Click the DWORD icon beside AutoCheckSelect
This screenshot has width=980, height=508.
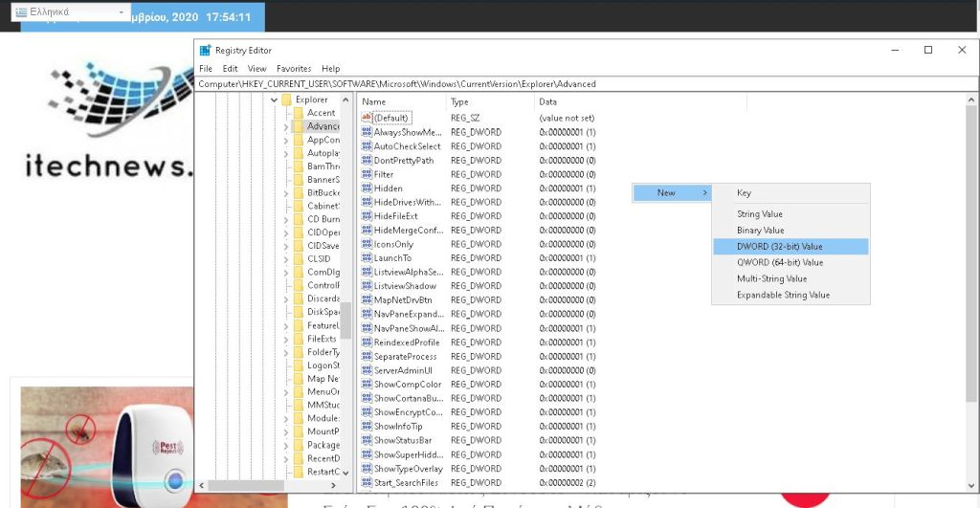coord(367,146)
